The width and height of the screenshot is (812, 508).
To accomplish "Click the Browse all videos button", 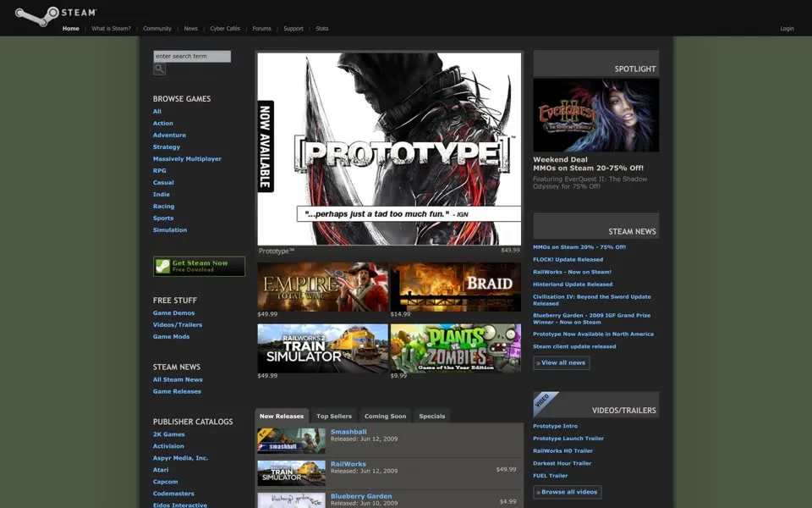I will click(x=568, y=492).
